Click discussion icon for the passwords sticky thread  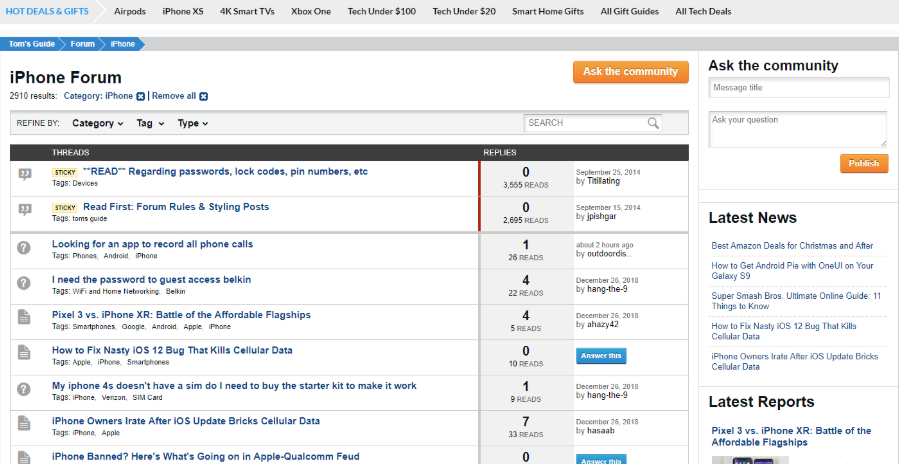click(x=24, y=174)
